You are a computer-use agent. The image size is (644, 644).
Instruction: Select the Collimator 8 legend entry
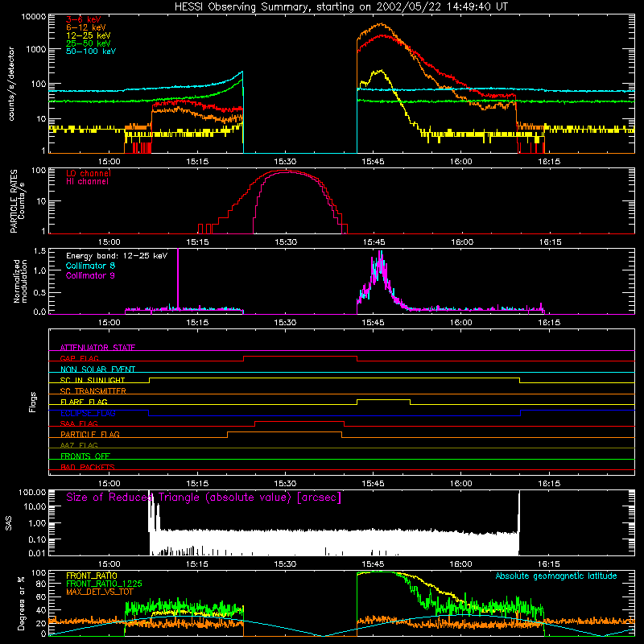click(x=90, y=266)
